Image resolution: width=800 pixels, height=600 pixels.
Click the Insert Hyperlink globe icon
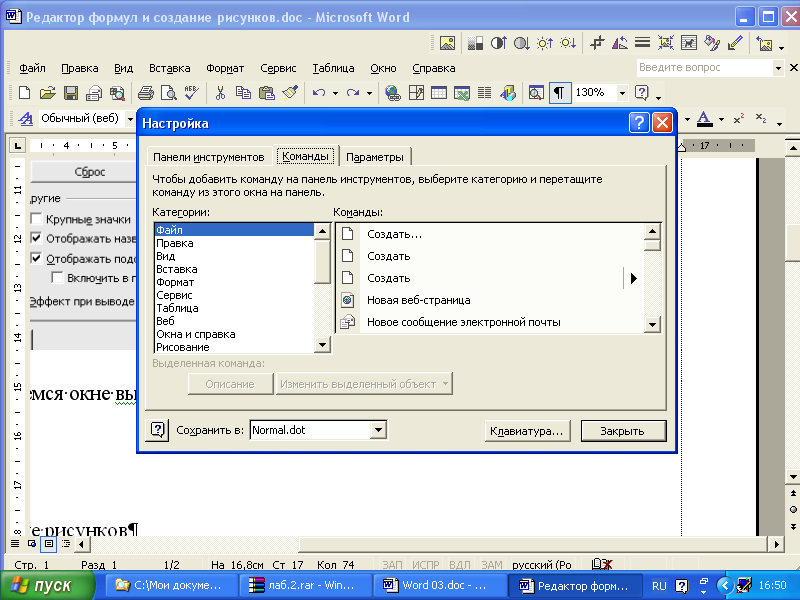point(392,93)
